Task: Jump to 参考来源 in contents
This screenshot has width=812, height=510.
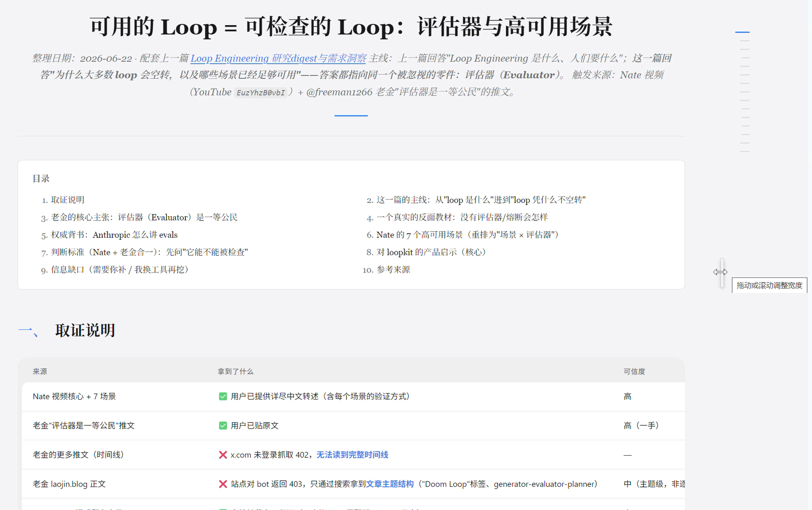Action: tap(393, 270)
